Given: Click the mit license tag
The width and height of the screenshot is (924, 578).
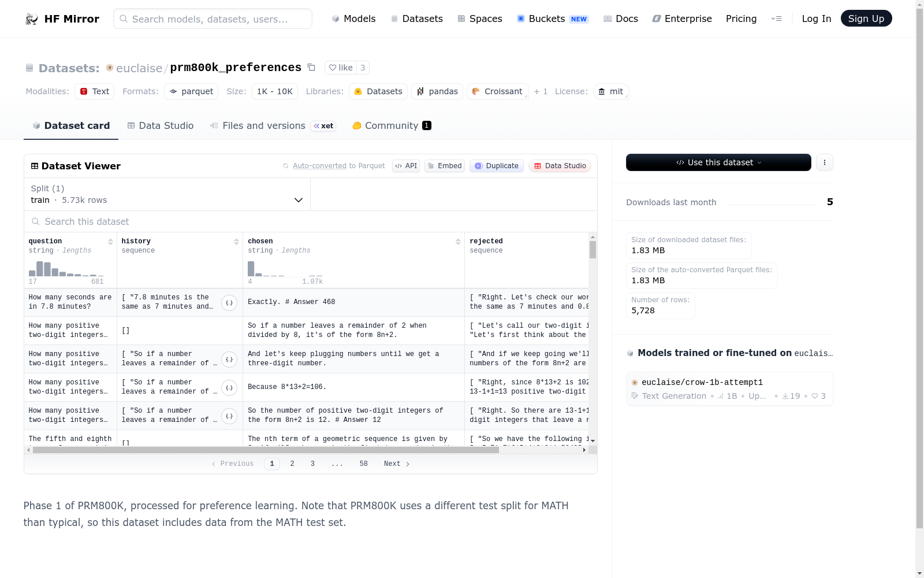Looking at the screenshot, I should tap(611, 91).
